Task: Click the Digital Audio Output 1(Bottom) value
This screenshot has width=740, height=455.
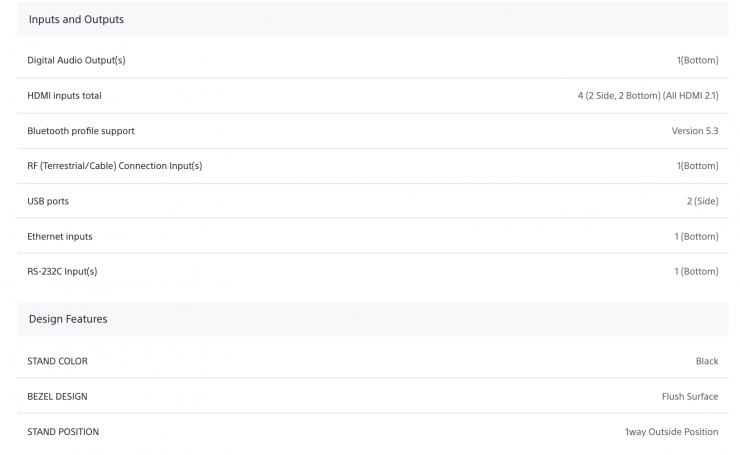Action: pyautogui.click(x=697, y=60)
